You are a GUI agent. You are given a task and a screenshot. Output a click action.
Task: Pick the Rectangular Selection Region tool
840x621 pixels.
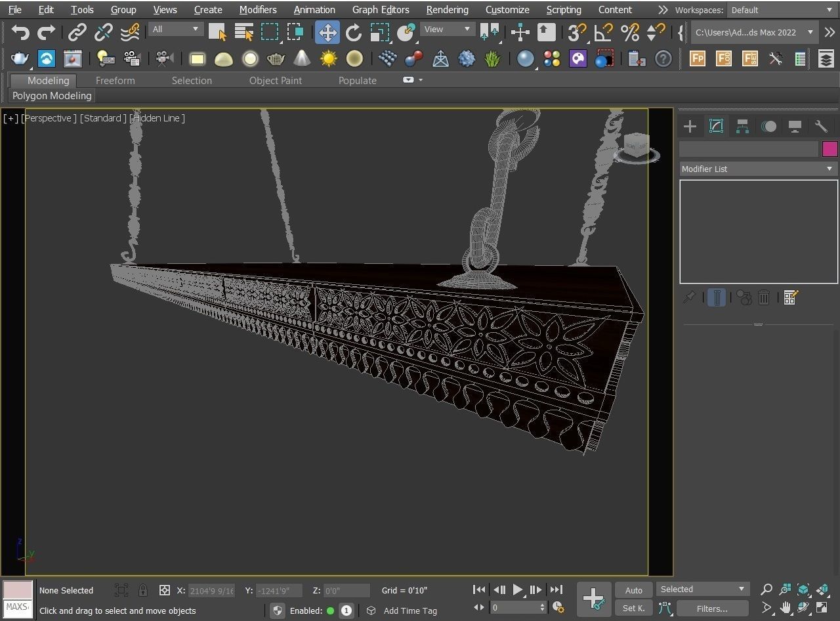(270, 32)
